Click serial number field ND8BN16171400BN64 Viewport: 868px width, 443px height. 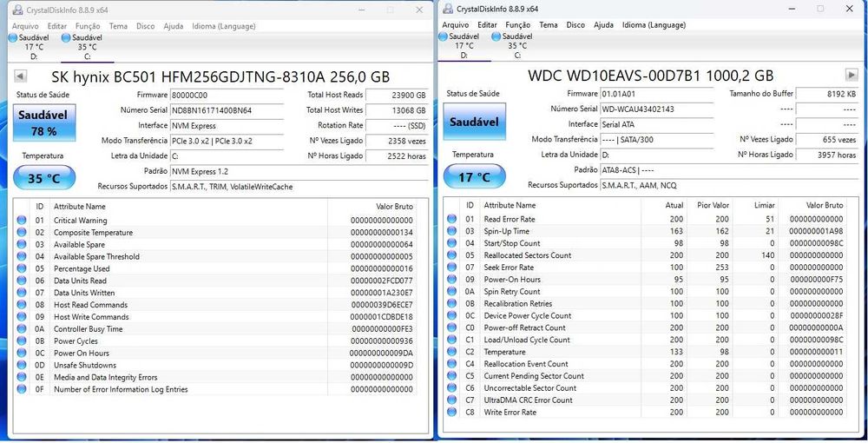coord(227,111)
